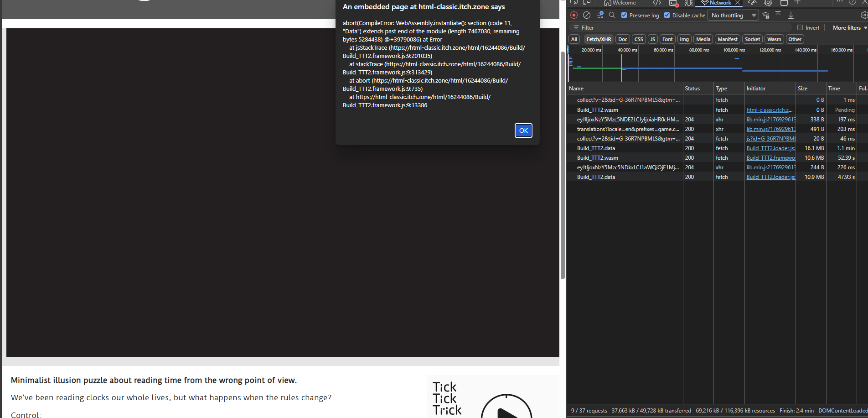Add another tool with plus icon
Image resolution: width=868 pixels, height=418 pixels.
797,2
